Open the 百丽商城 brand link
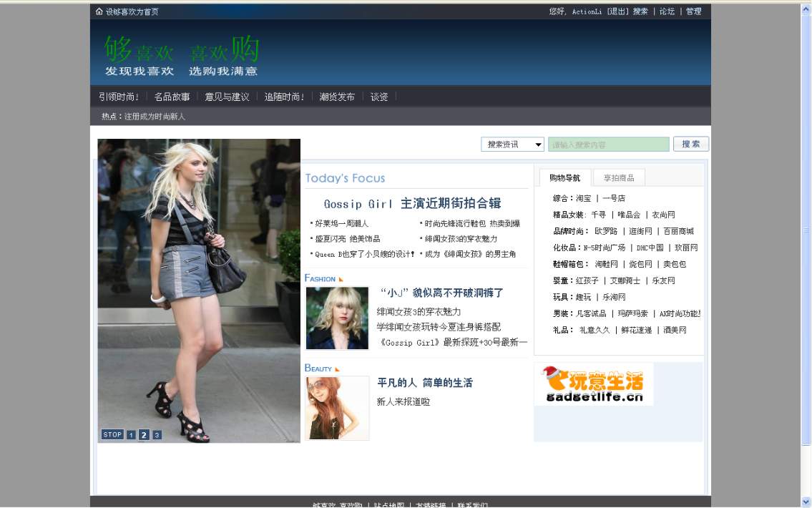Viewport: 812px width, 508px height. (x=678, y=232)
